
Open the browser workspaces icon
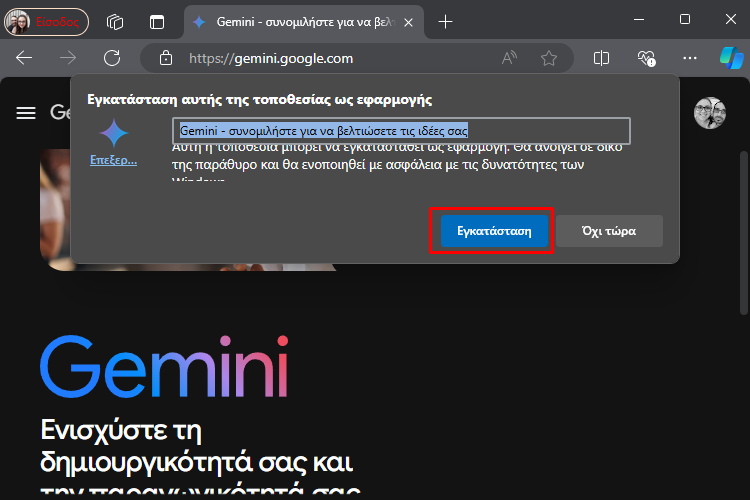click(115, 22)
